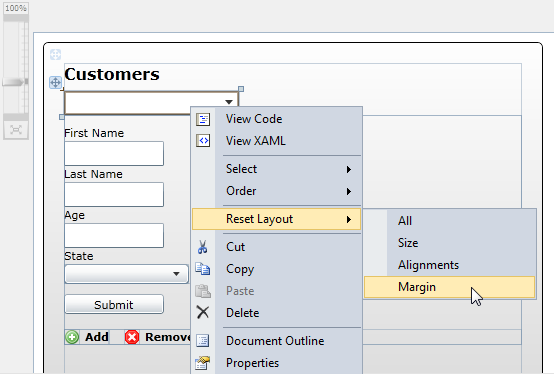Click the red Remove X icon
This screenshot has height=374, width=554.
132,337
